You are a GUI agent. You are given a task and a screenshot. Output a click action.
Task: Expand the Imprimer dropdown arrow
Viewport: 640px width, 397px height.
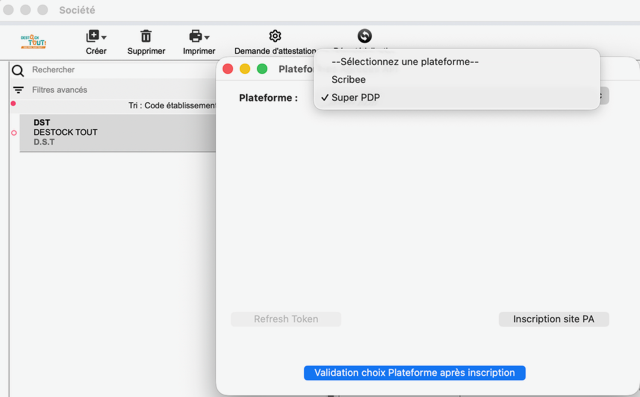207,37
